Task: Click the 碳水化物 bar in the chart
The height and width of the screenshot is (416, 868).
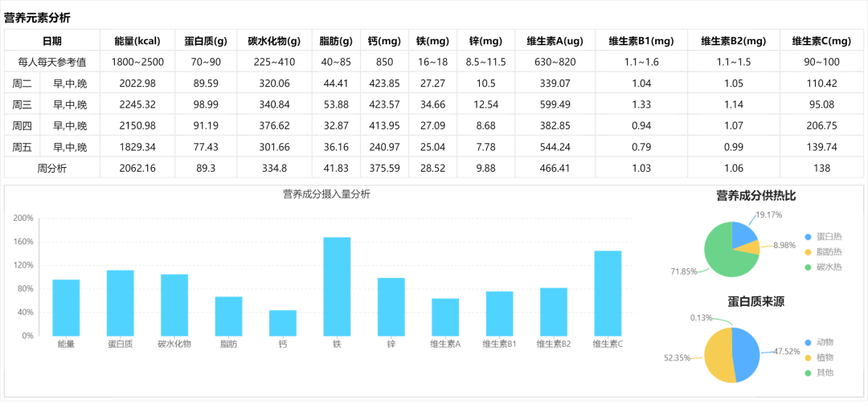Action: 174,305
